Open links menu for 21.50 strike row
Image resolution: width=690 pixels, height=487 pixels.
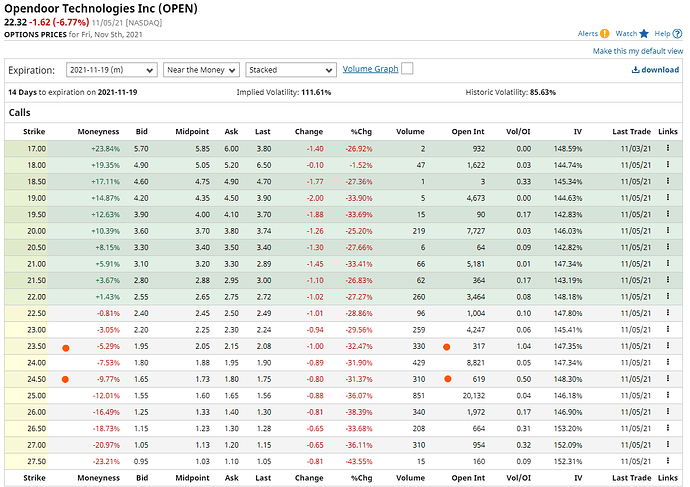click(x=668, y=280)
